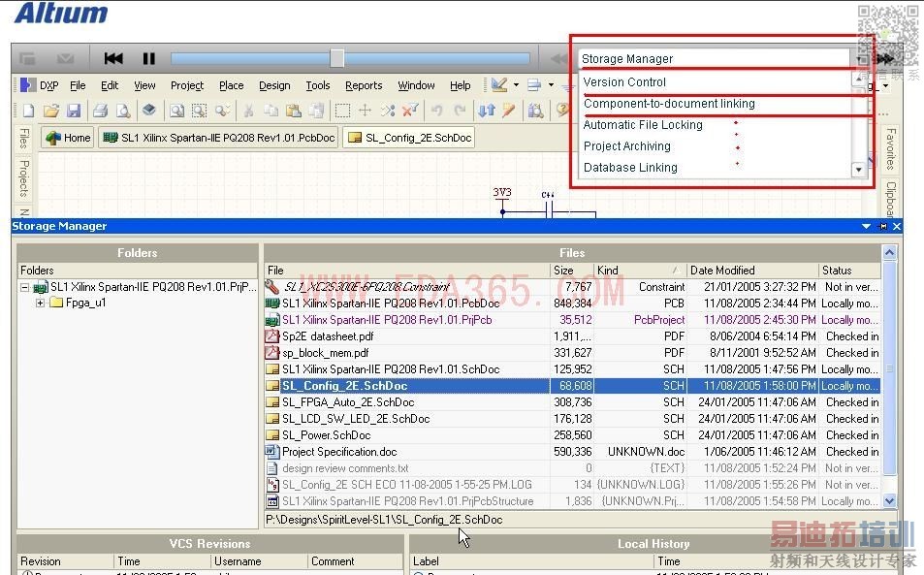This screenshot has width=924, height=575.
Task: Click the Print Preview icon
Action: (122, 111)
